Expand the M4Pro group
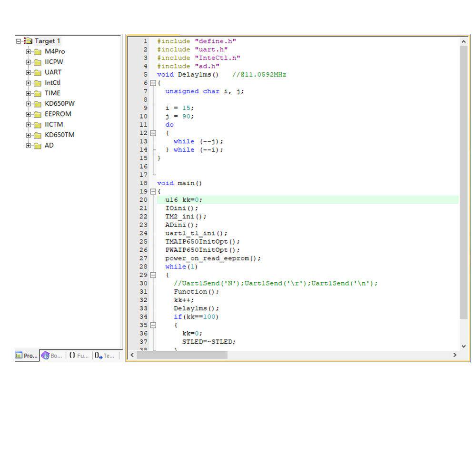476x476 pixels. click(x=28, y=51)
